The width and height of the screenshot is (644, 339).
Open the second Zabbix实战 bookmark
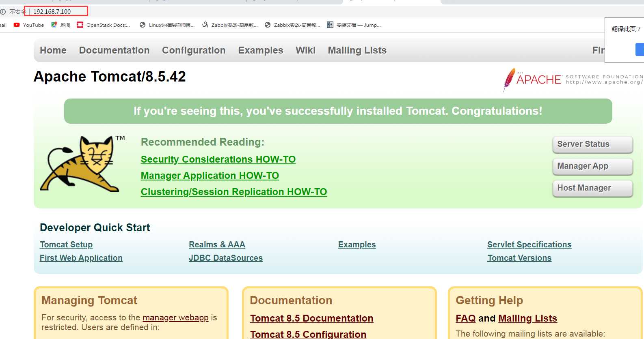point(292,25)
